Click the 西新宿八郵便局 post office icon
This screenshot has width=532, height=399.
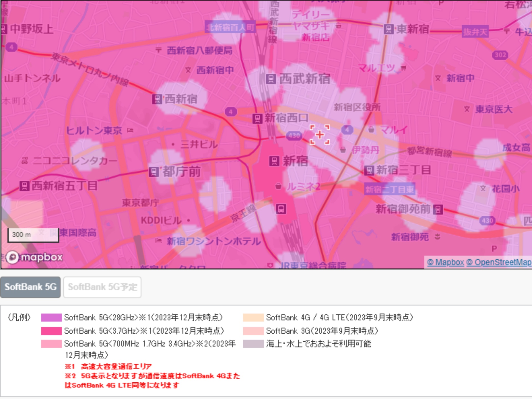pos(158,50)
